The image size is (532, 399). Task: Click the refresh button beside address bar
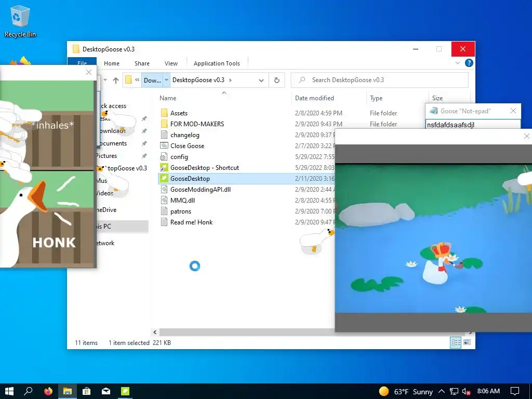click(276, 80)
